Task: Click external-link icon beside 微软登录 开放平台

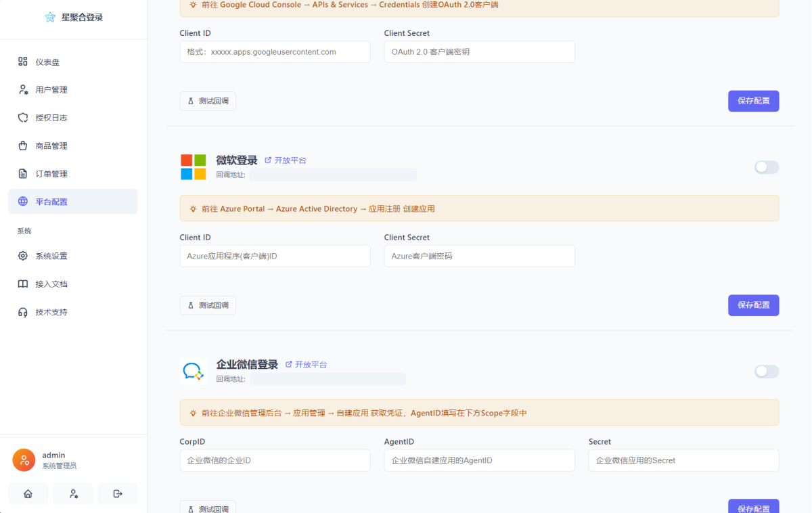Action: (x=268, y=160)
